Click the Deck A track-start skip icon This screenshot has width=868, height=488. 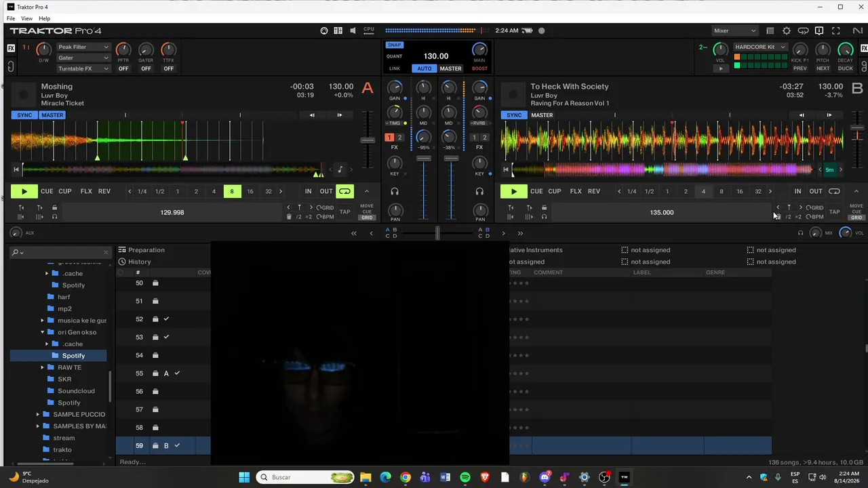click(16, 169)
